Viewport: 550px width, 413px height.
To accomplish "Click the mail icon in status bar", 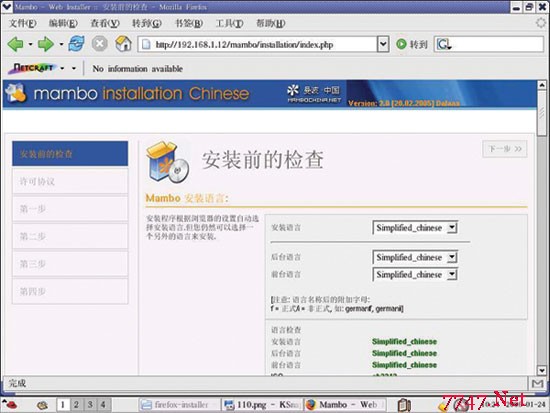I will [537, 384].
